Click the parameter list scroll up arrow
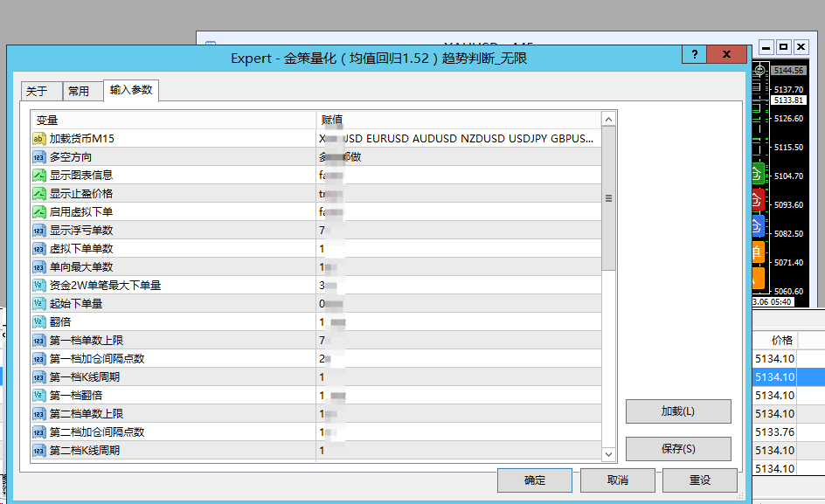 click(x=609, y=120)
